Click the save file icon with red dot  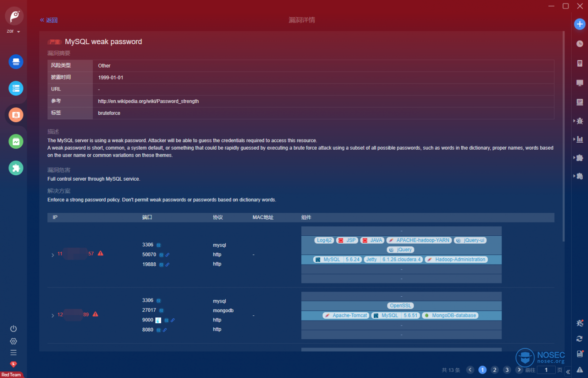pyautogui.click(x=580, y=354)
